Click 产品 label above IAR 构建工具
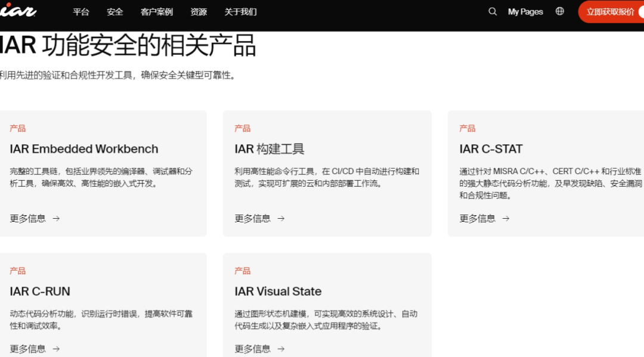 242,129
